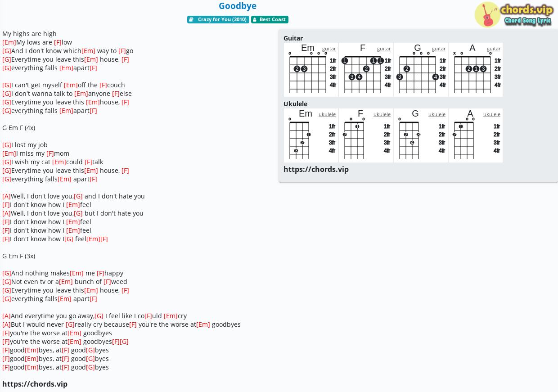Click the [Em] chord before 'My lows are'
558x392 pixels.
coord(9,42)
